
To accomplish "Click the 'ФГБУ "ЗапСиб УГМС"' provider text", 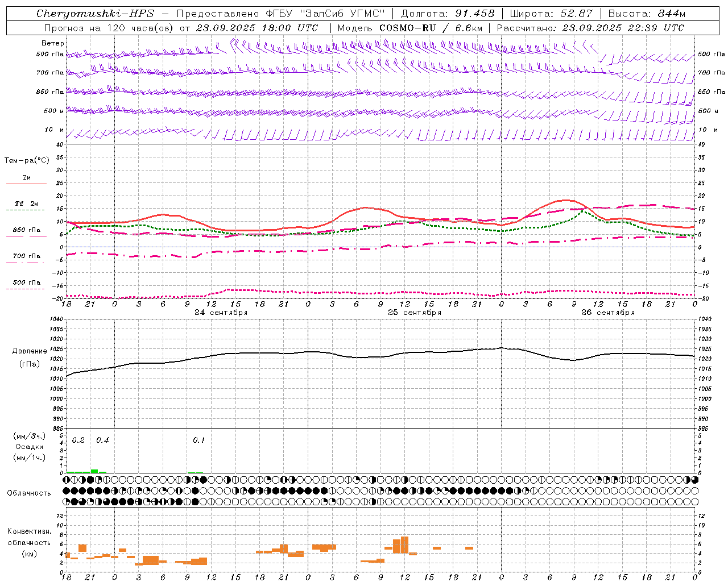I will 325,14.
